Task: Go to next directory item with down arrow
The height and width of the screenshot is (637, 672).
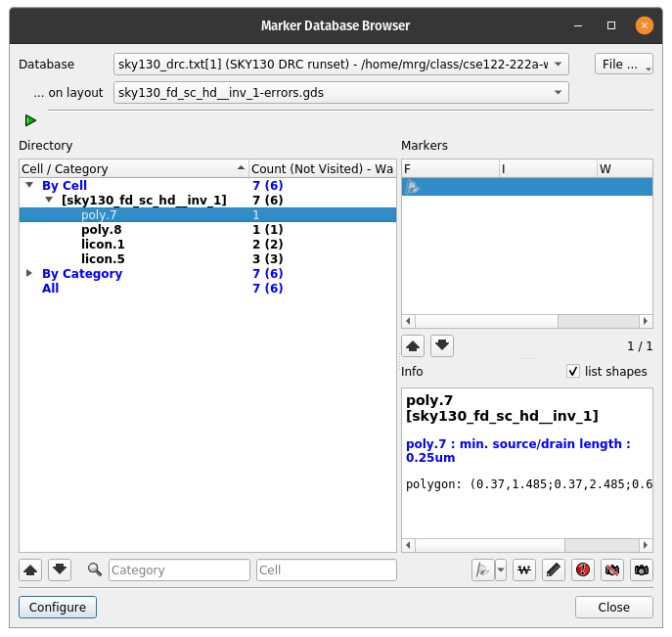Action: click(60, 570)
